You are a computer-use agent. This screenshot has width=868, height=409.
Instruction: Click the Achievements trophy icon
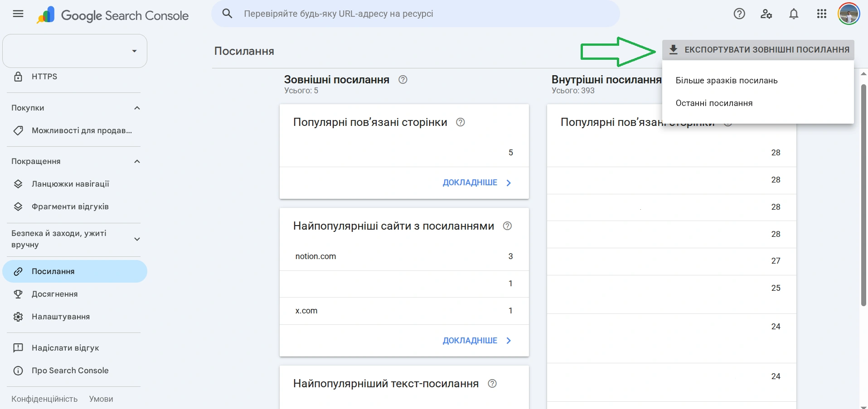[x=18, y=294]
